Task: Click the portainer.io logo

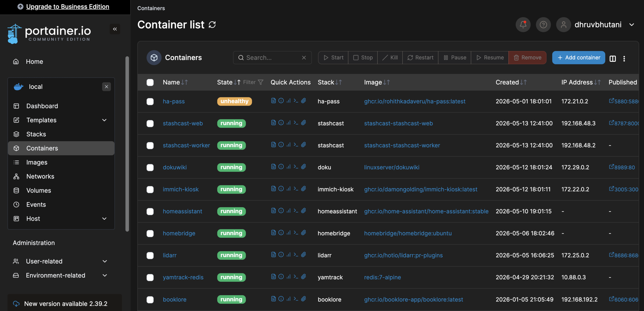Action: (49, 34)
